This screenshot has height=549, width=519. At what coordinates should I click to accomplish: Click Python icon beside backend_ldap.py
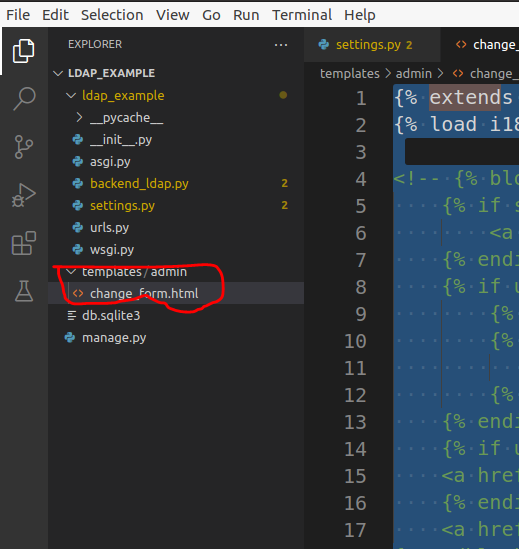click(x=77, y=183)
